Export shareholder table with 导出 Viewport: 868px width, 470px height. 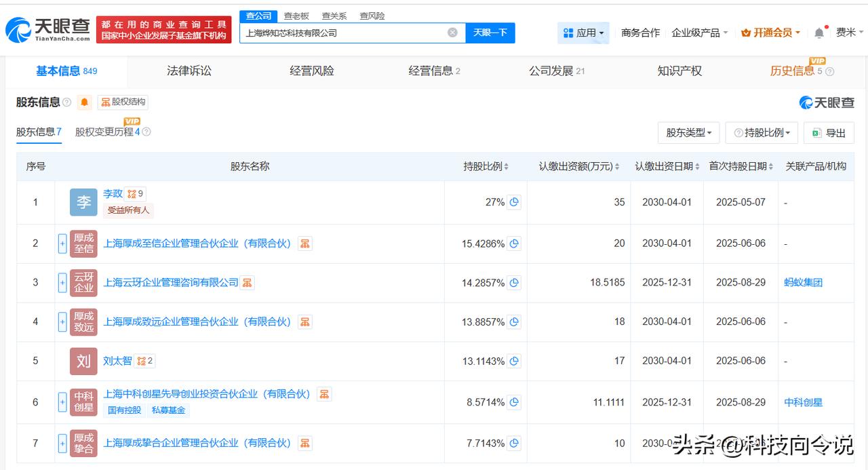coord(829,133)
